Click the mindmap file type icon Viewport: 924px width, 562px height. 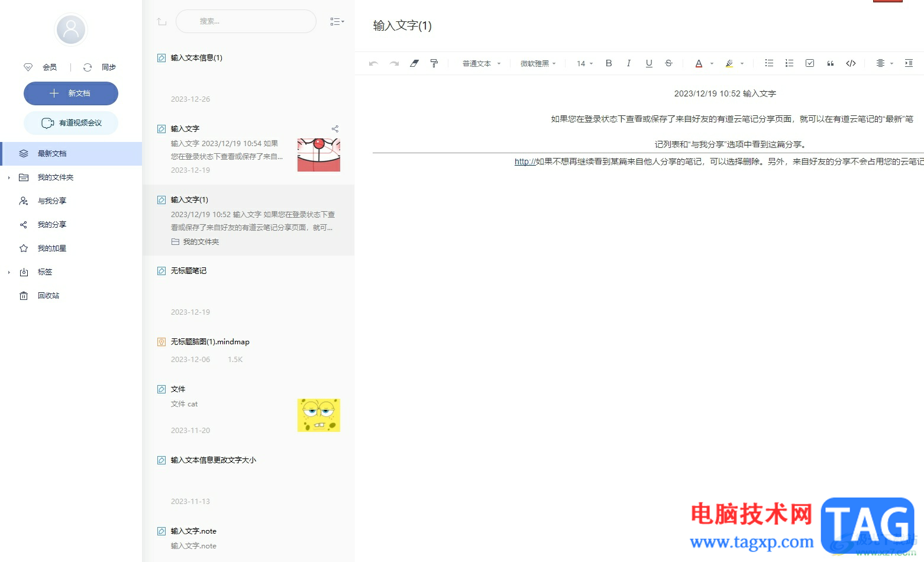coord(161,341)
